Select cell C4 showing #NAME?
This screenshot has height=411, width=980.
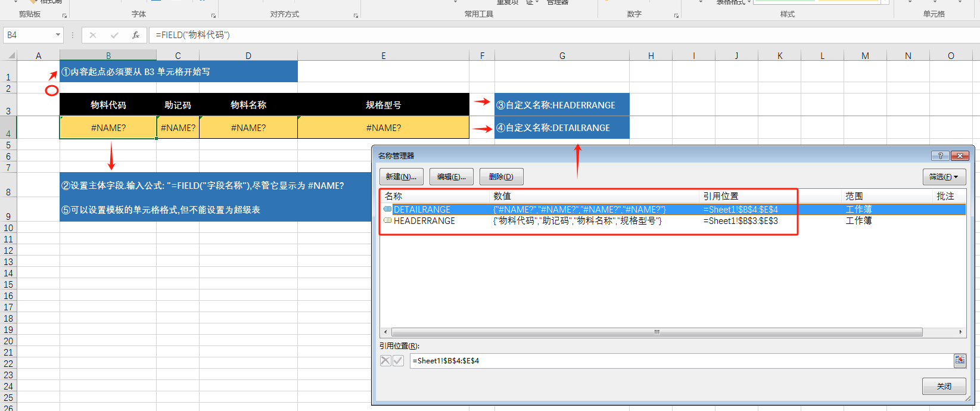point(178,127)
